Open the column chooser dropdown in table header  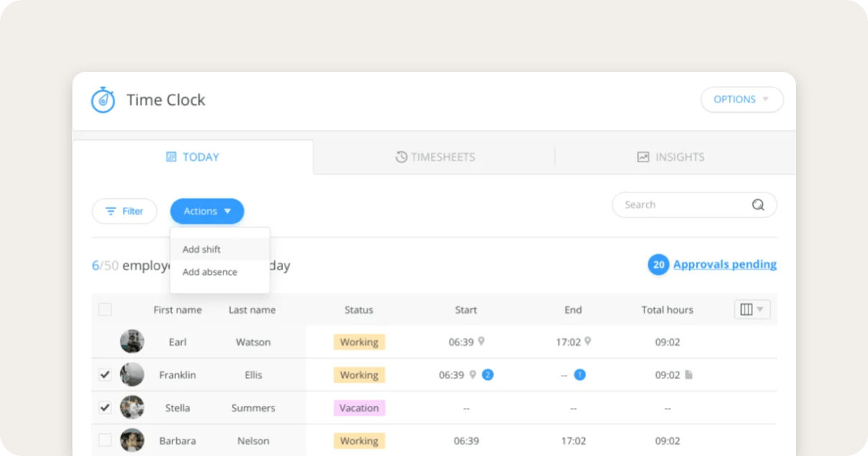pyautogui.click(x=752, y=310)
